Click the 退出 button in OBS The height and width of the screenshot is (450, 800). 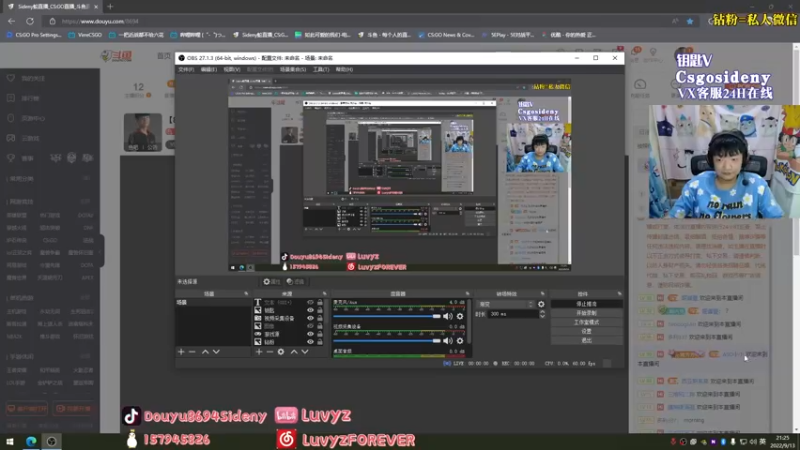click(587, 340)
